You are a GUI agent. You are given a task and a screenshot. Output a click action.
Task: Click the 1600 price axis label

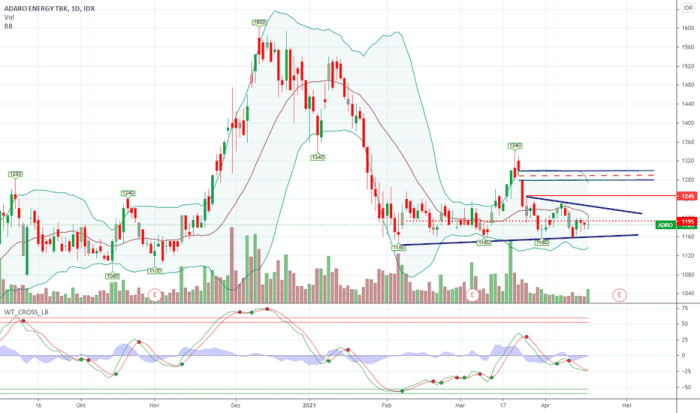(x=688, y=28)
